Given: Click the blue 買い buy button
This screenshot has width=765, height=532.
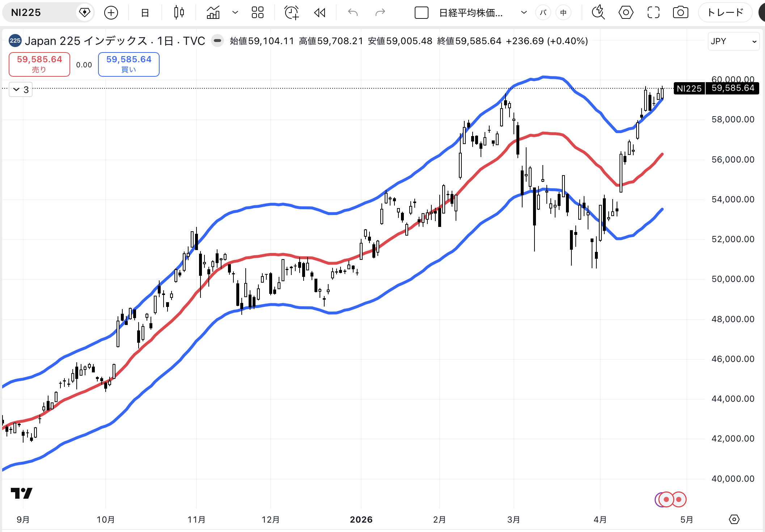Looking at the screenshot, I should (128, 64).
